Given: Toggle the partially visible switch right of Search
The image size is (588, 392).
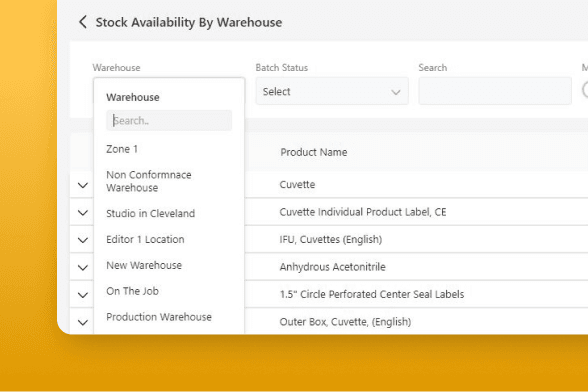Looking at the screenshot, I should 585,90.
